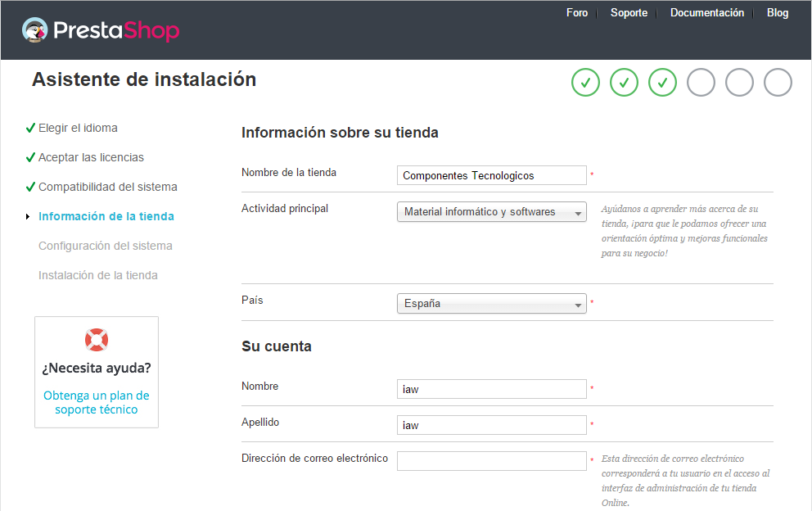Click the second completed step circle
Image resolution: width=812 pixels, height=511 pixels.
click(624, 83)
